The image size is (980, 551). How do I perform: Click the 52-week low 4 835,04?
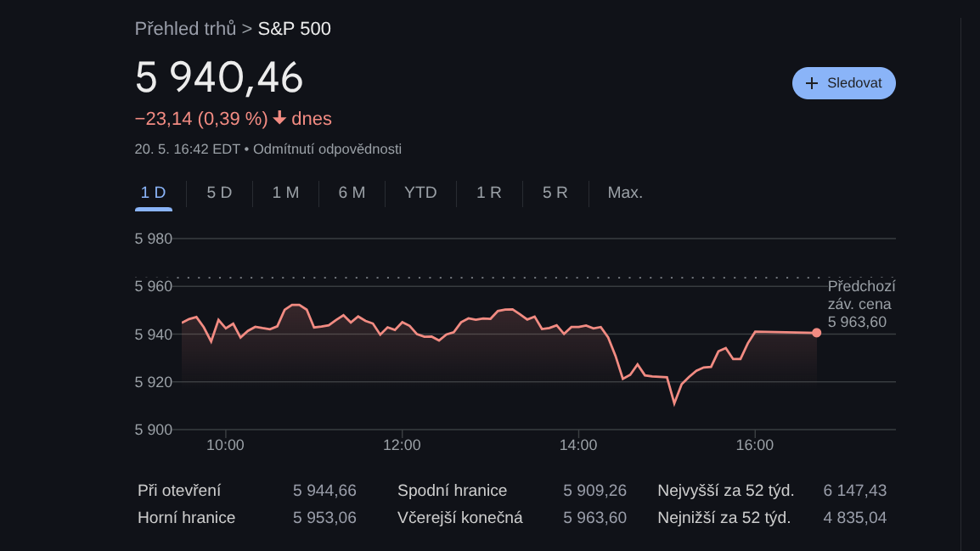pyautogui.click(x=854, y=518)
